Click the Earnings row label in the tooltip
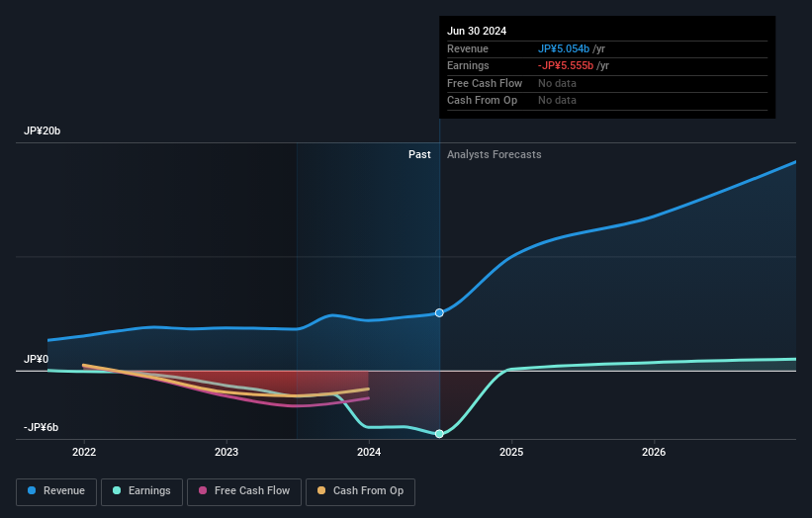This screenshot has width=812, height=518. click(468, 65)
